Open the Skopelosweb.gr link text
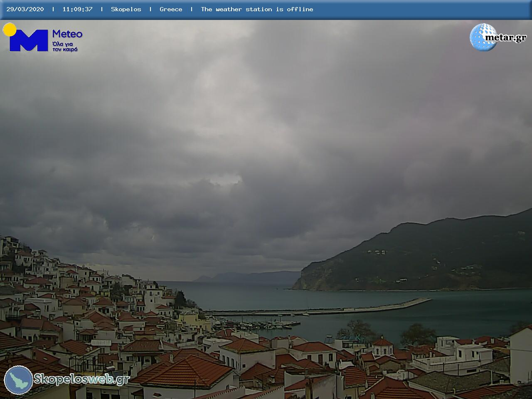This screenshot has height=399, width=532. 82,379
